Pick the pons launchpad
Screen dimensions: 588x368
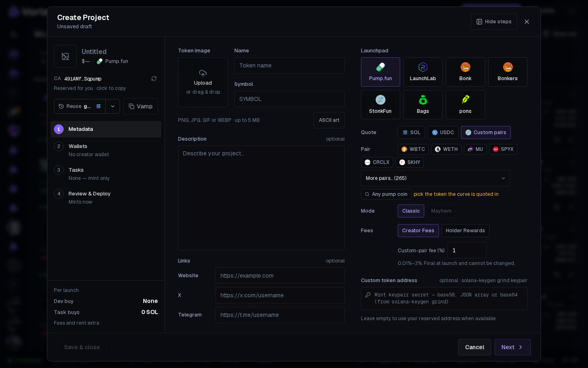coord(465,105)
